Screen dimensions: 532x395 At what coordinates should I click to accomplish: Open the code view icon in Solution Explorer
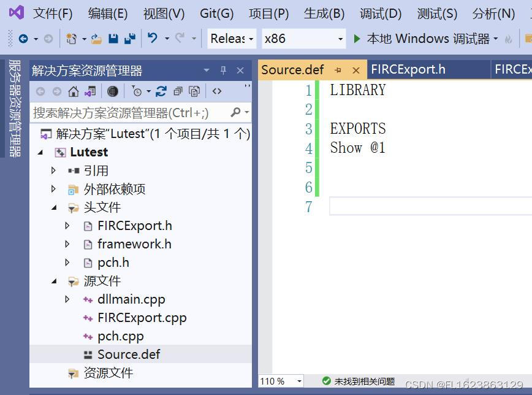coord(217,91)
